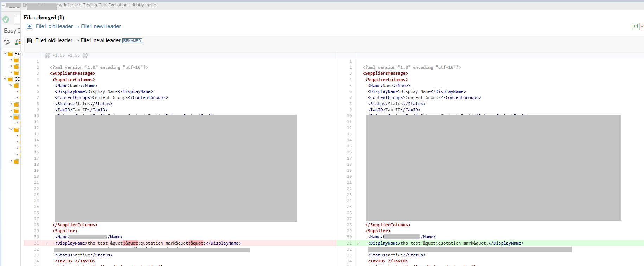The height and width of the screenshot is (266, 644).
Task: Collapse the first subfolder under 'CO'
Action: coord(11,85)
